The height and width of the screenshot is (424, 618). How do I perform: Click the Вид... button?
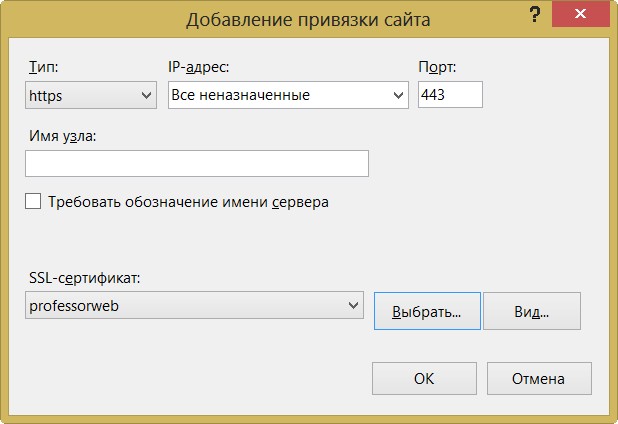click(532, 311)
